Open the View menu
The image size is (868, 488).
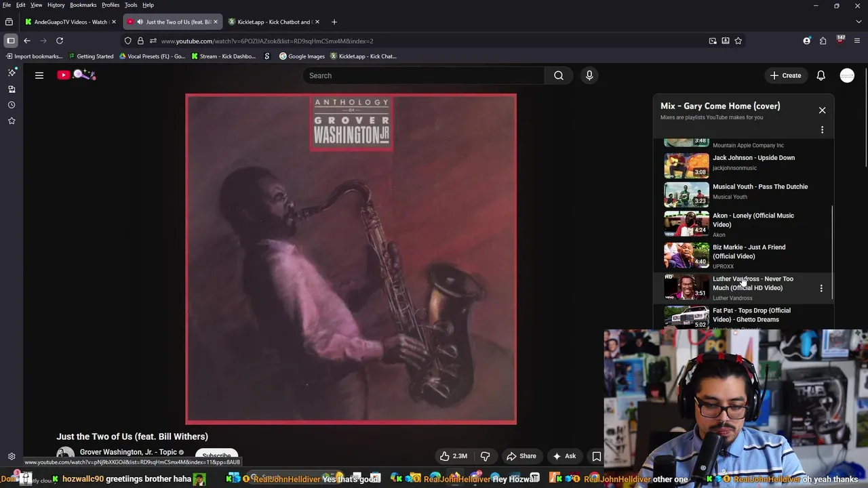[36, 5]
